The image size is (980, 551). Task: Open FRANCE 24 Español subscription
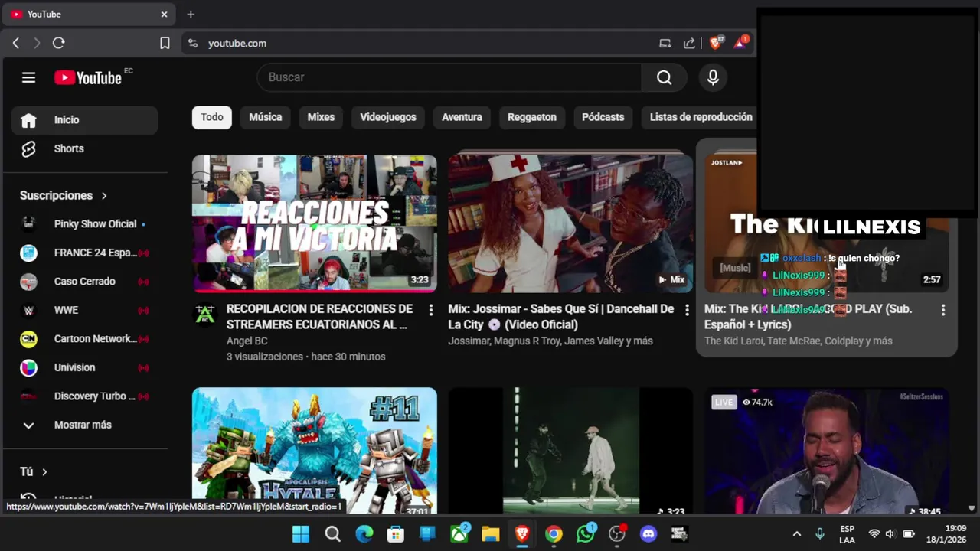click(x=84, y=253)
